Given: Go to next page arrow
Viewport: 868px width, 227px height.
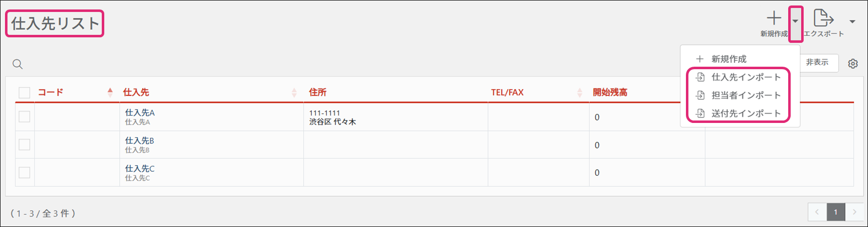Looking at the screenshot, I should pos(855,212).
